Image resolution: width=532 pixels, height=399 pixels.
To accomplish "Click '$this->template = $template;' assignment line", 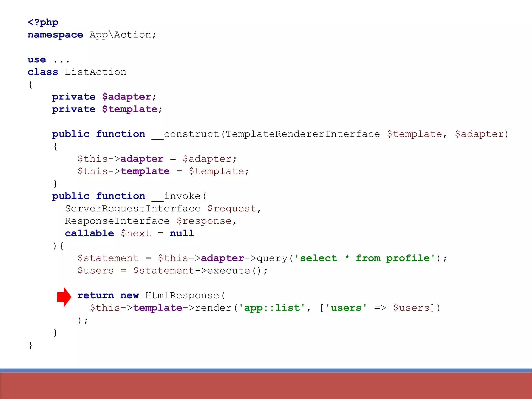I will (x=163, y=171).
